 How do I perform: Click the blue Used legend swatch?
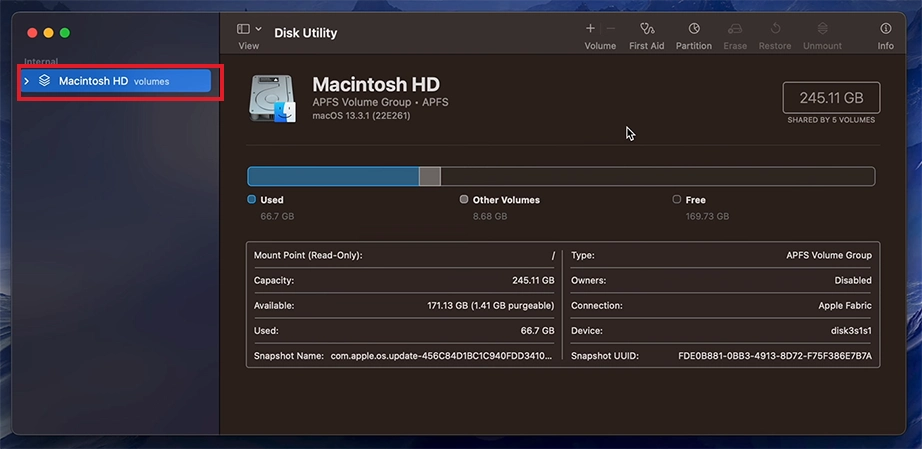(252, 199)
